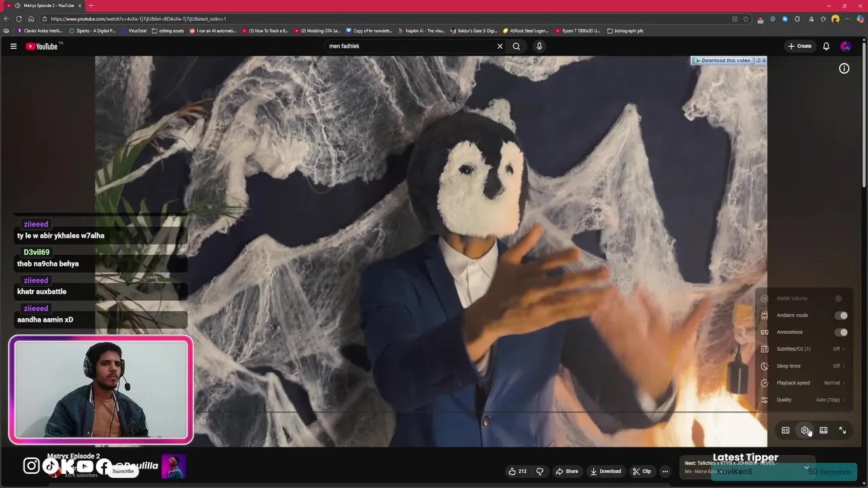Toggle Annotations switch
Image resolution: width=868 pixels, height=488 pixels.
[841, 332]
